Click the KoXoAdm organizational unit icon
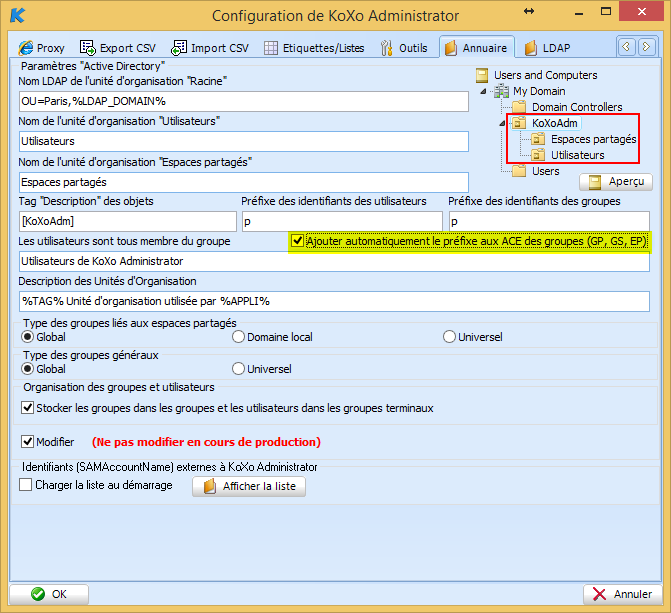671x613 pixels. click(x=519, y=123)
